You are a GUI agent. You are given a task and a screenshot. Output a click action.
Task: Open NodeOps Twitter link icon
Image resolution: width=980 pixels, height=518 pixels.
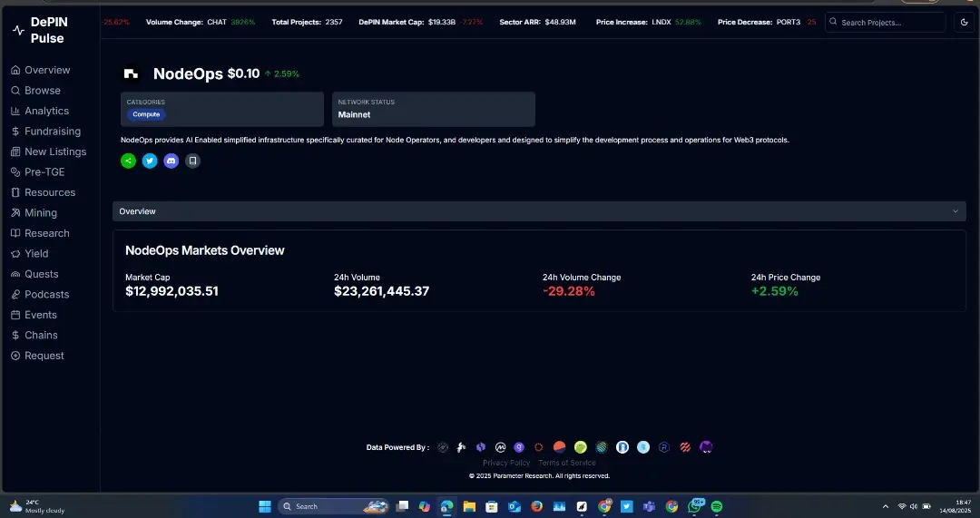[150, 161]
